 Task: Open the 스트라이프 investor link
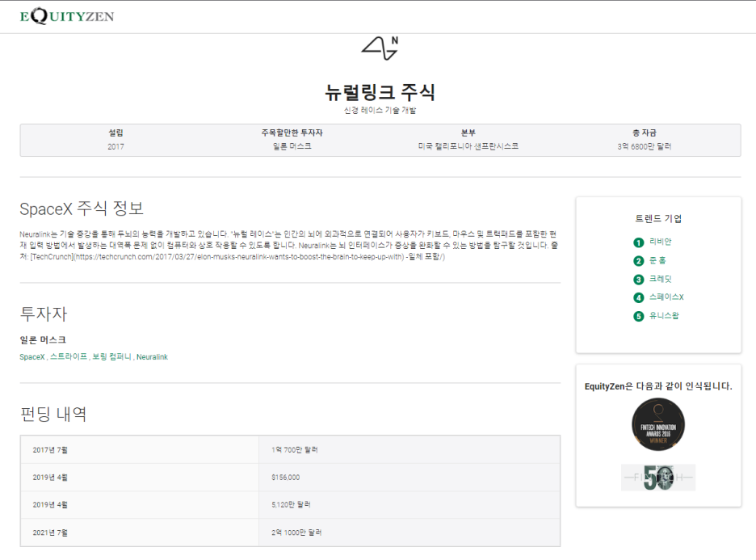click(x=69, y=357)
